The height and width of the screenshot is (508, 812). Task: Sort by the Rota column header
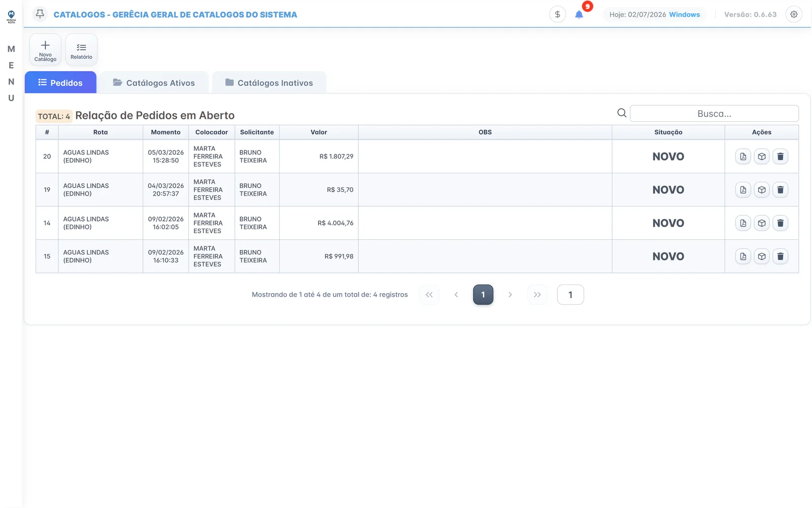click(x=100, y=132)
